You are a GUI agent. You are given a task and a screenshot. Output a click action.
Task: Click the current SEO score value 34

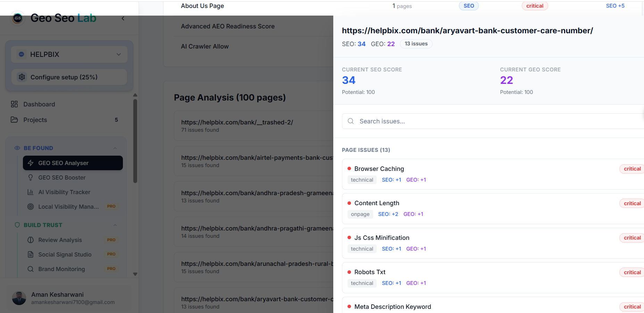[349, 80]
